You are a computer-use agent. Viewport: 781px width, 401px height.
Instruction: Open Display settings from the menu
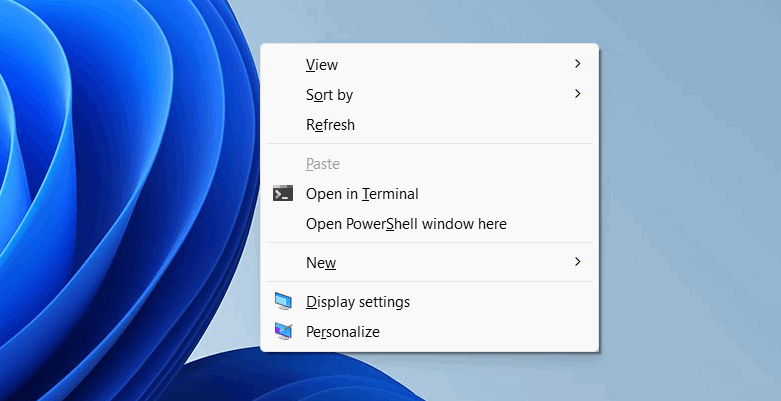[429, 301]
